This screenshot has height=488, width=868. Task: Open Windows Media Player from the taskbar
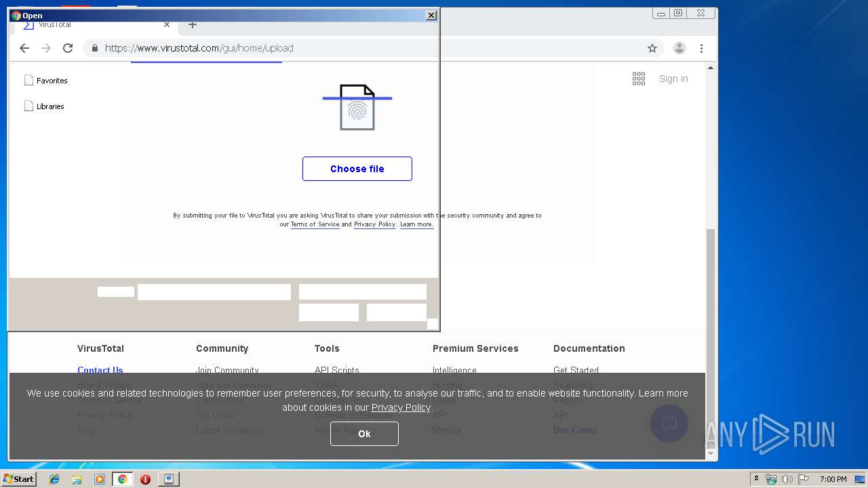[x=100, y=479]
